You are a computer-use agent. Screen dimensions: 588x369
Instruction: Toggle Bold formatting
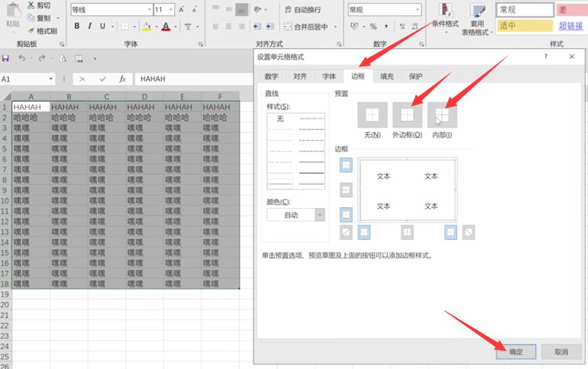coord(77,26)
